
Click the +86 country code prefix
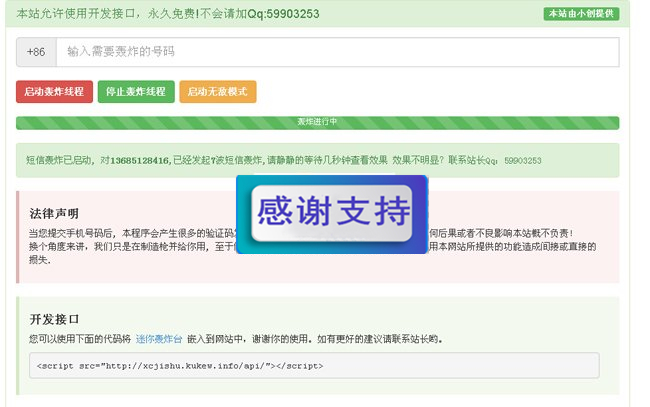(36, 52)
